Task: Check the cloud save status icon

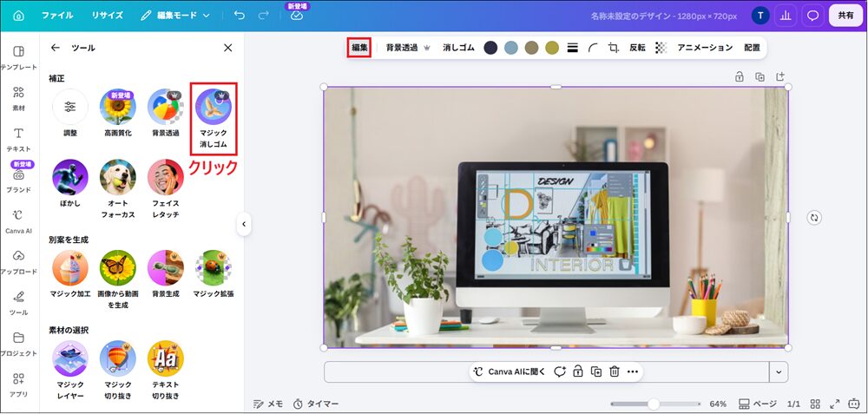Action: click(x=297, y=16)
